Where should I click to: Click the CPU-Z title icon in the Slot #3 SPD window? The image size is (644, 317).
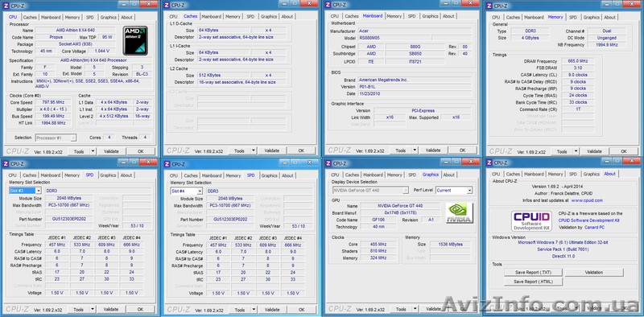click(6, 163)
